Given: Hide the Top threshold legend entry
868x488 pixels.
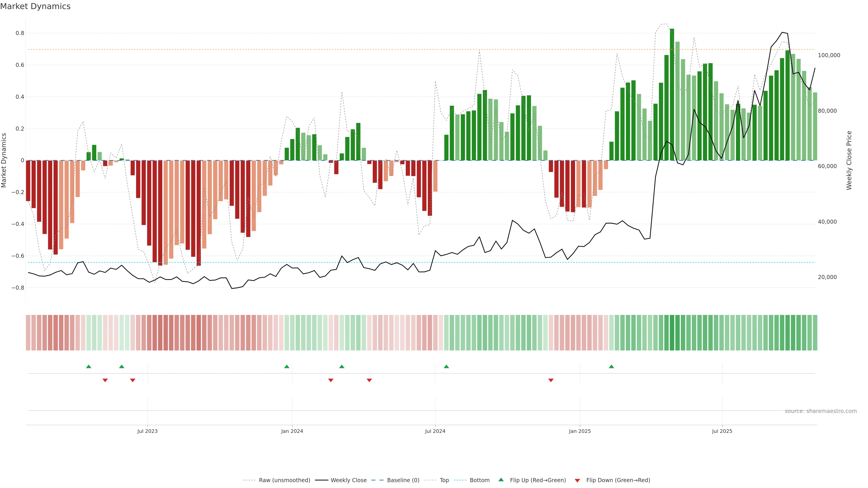Looking at the screenshot, I should click(444, 480).
